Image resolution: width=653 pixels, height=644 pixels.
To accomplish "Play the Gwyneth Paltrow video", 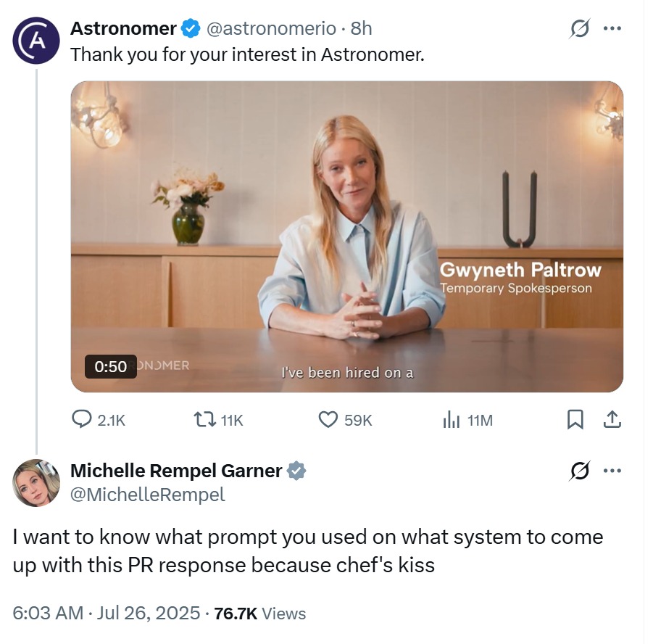I will coord(346,236).
